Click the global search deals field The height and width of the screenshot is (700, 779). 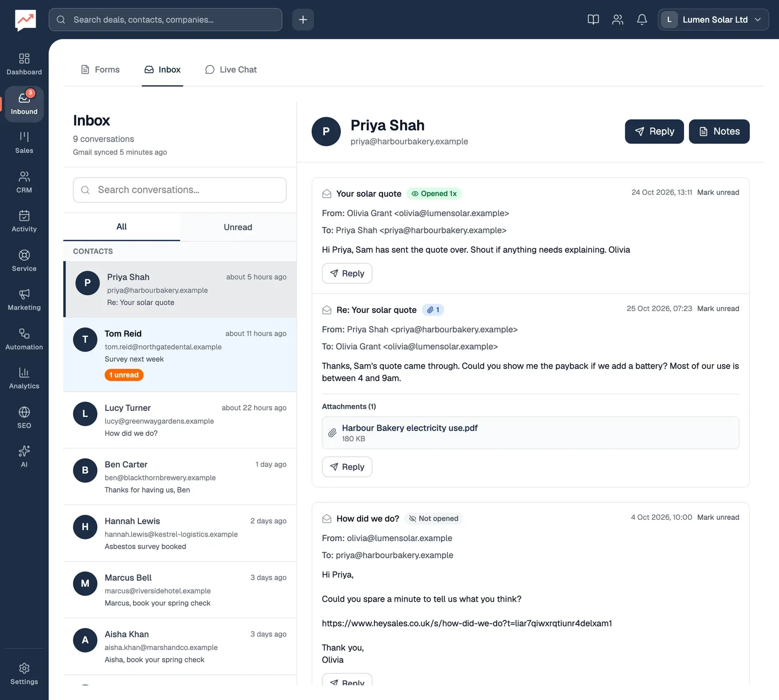166,19
